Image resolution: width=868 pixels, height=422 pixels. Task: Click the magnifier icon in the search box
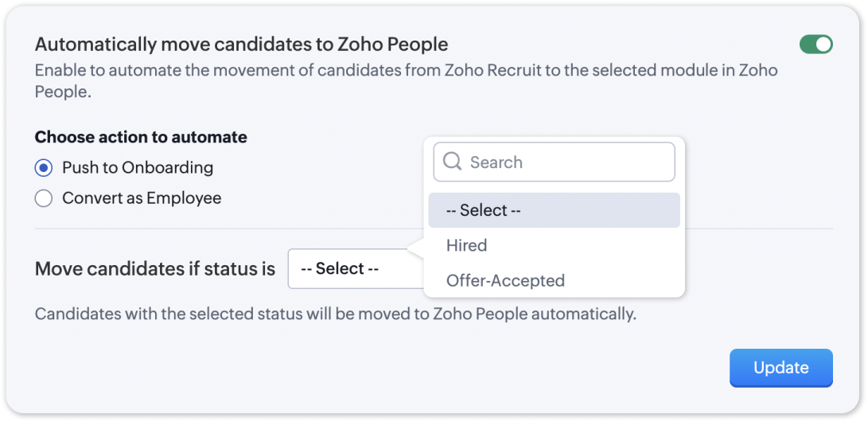click(452, 162)
